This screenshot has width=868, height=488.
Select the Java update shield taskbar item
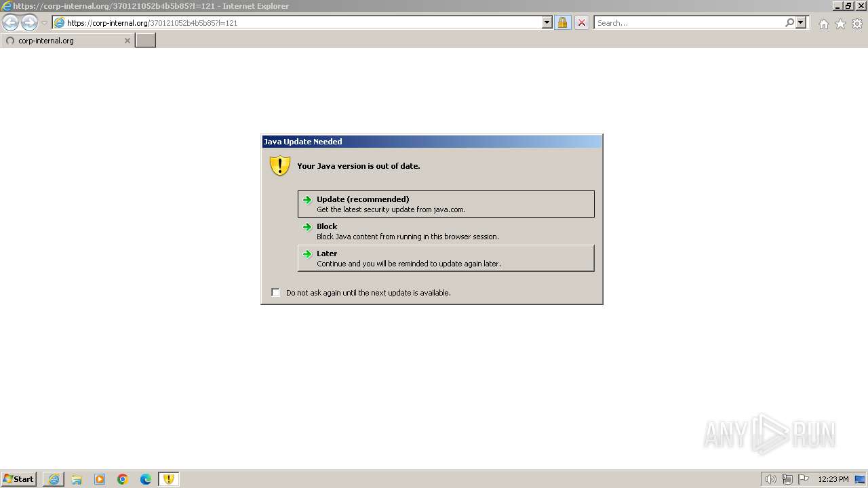tap(169, 479)
